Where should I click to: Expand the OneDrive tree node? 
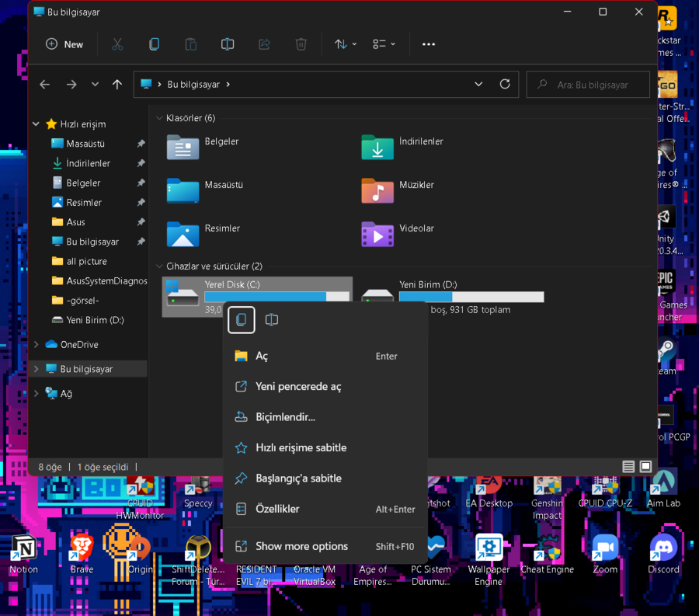coord(37,344)
